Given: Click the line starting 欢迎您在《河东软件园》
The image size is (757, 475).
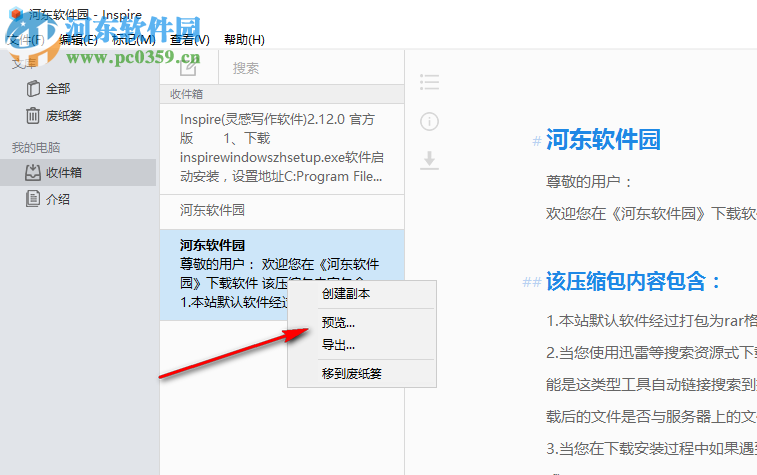Looking at the screenshot, I should click(x=651, y=213).
